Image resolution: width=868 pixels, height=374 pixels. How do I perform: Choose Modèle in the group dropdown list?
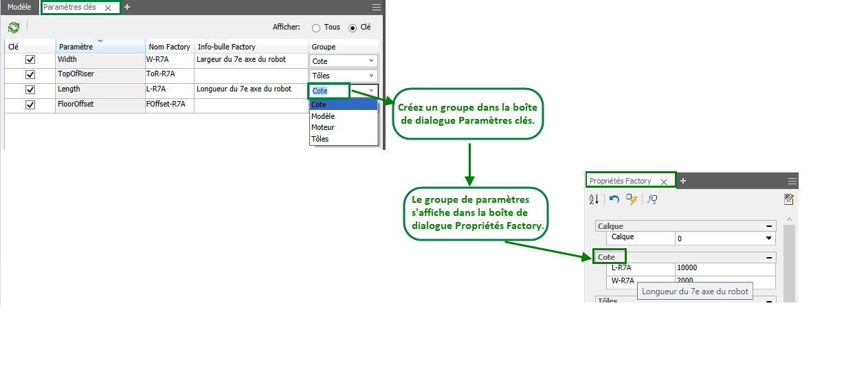(344, 116)
